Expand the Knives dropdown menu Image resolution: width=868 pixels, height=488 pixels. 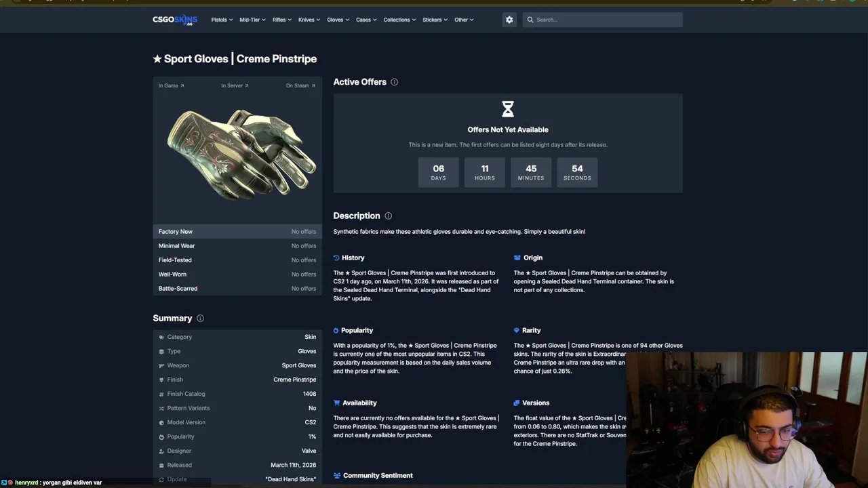point(309,20)
